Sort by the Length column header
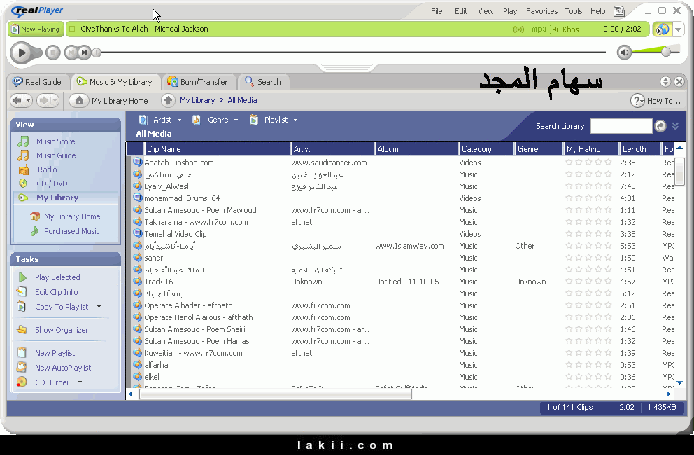Image resolution: width=694 pixels, height=455 pixels. (x=639, y=149)
